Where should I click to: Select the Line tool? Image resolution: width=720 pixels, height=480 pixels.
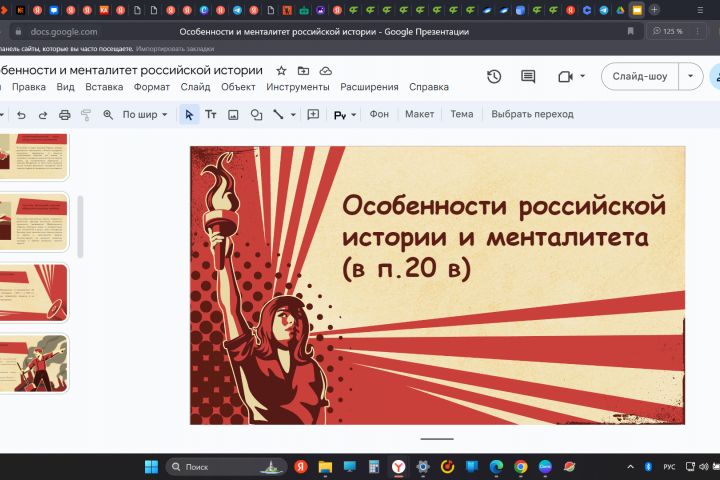[278, 114]
